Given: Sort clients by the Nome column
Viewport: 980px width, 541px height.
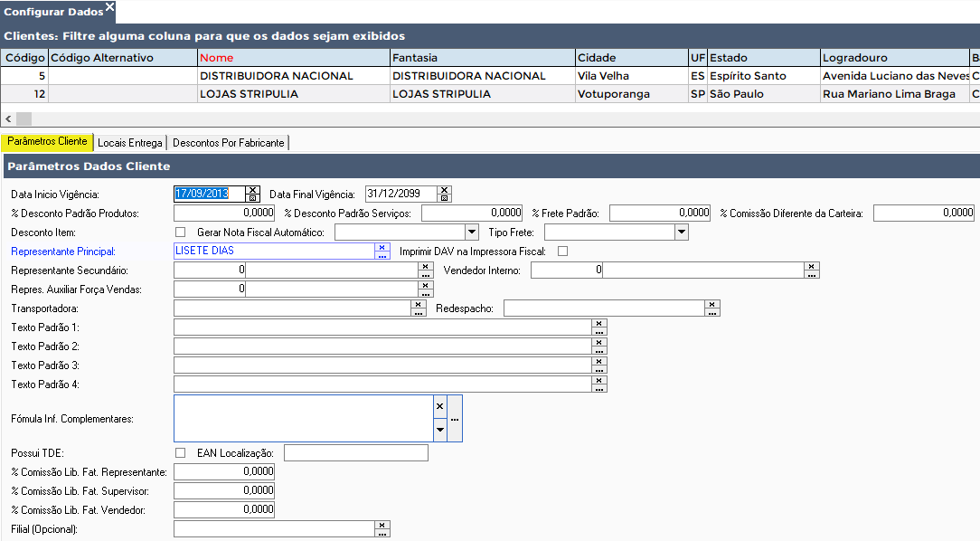Looking at the screenshot, I should [x=293, y=58].
